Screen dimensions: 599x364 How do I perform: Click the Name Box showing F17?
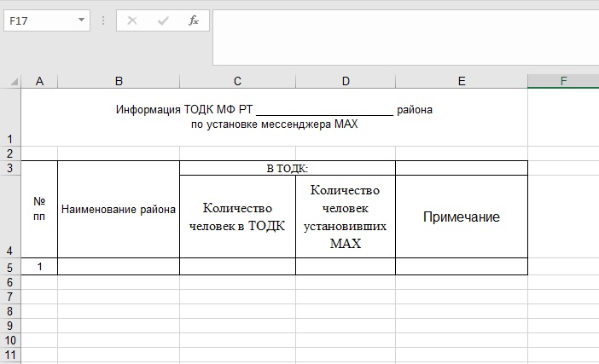coord(38,20)
